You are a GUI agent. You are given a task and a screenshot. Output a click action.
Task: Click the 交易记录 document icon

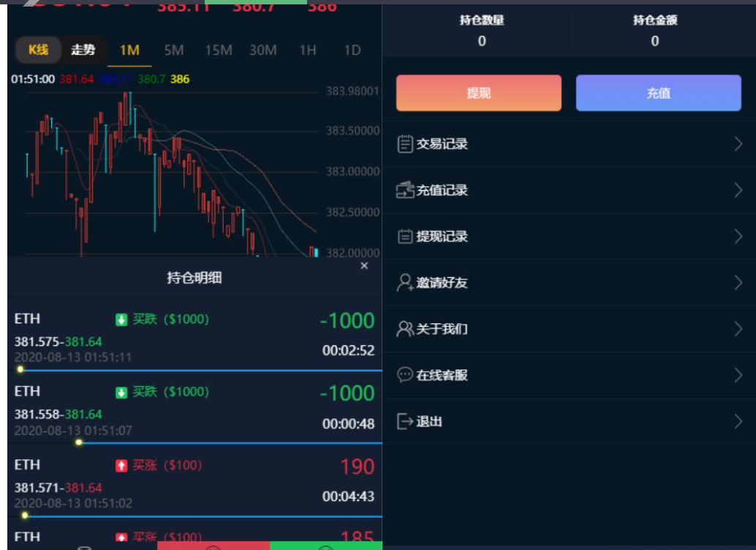(x=404, y=144)
